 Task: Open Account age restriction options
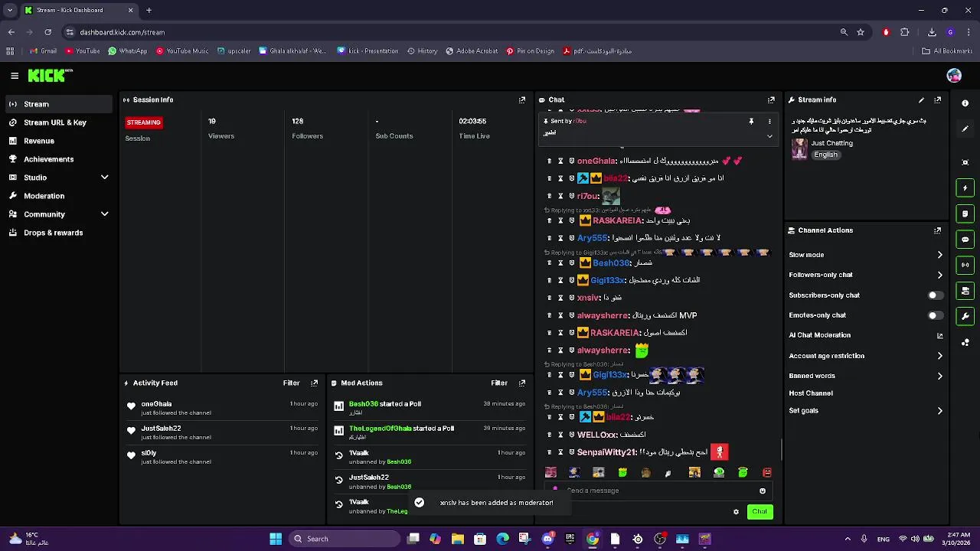pos(866,356)
